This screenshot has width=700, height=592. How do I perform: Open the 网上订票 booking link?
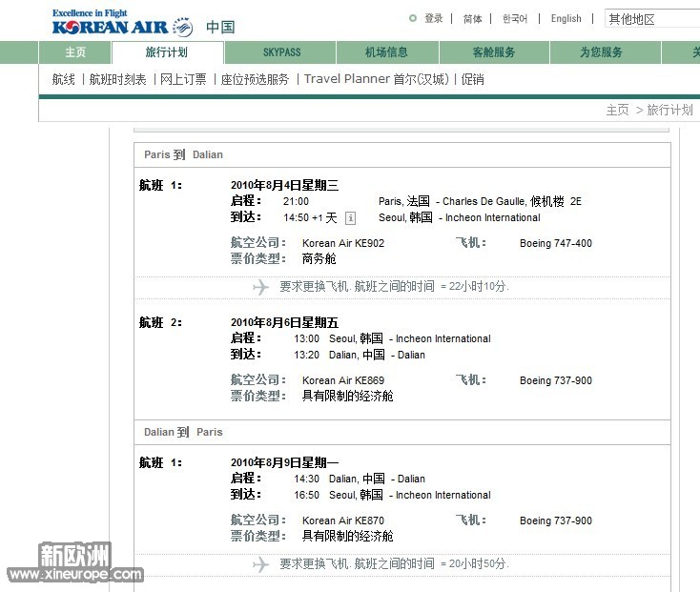click(x=183, y=80)
